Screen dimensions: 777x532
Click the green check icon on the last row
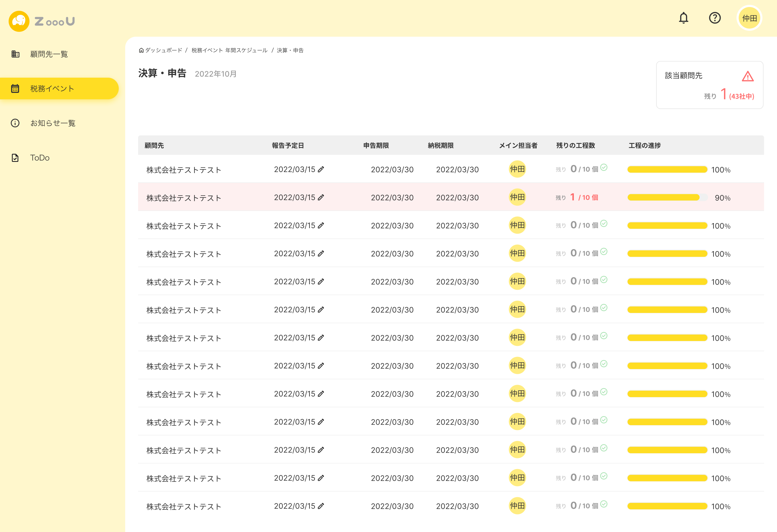604,504
